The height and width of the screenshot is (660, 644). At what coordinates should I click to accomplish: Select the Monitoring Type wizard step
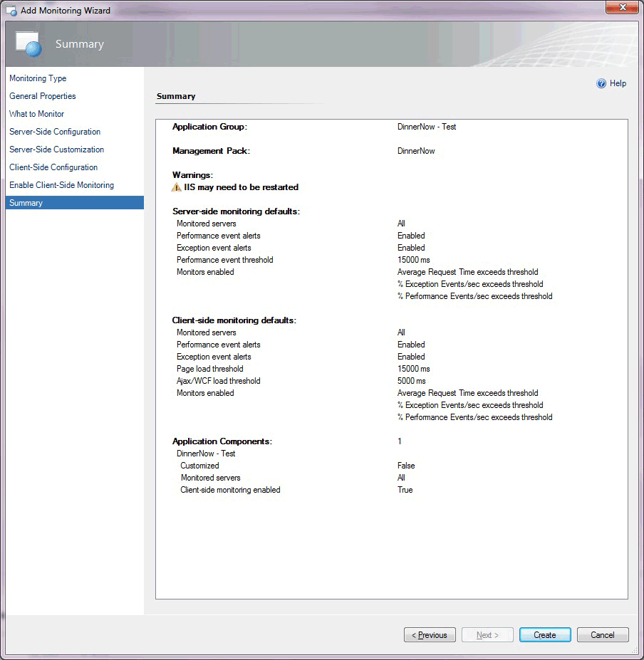click(x=37, y=78)
